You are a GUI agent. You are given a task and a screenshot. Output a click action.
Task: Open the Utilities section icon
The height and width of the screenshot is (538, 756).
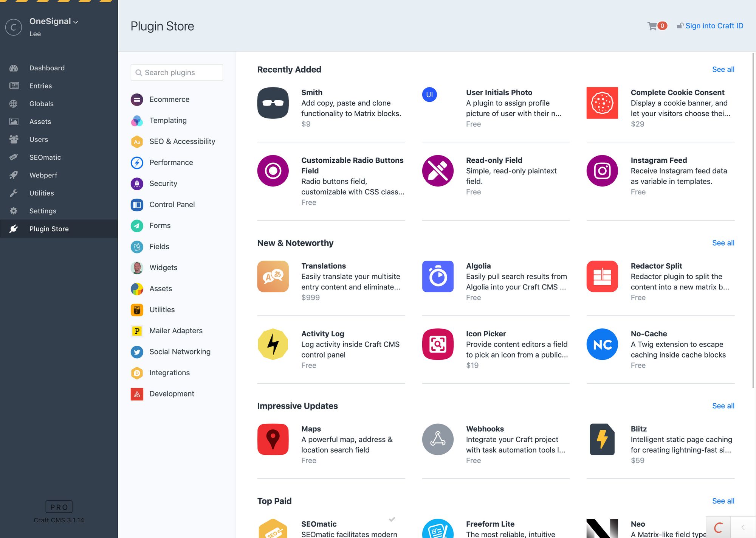click(x=14, y=193)
